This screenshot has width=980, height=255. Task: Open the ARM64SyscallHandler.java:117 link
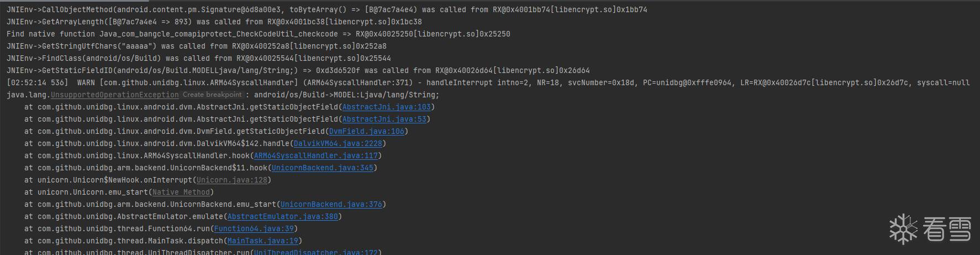pos(315,156)
